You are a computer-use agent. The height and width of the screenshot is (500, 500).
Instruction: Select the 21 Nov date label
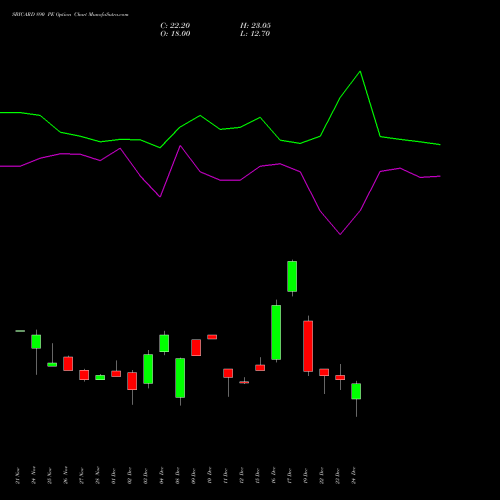[18, 476]
